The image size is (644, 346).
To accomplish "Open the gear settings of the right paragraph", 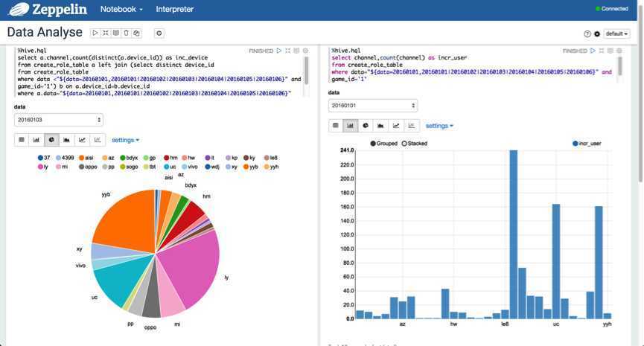I will 619,51.
